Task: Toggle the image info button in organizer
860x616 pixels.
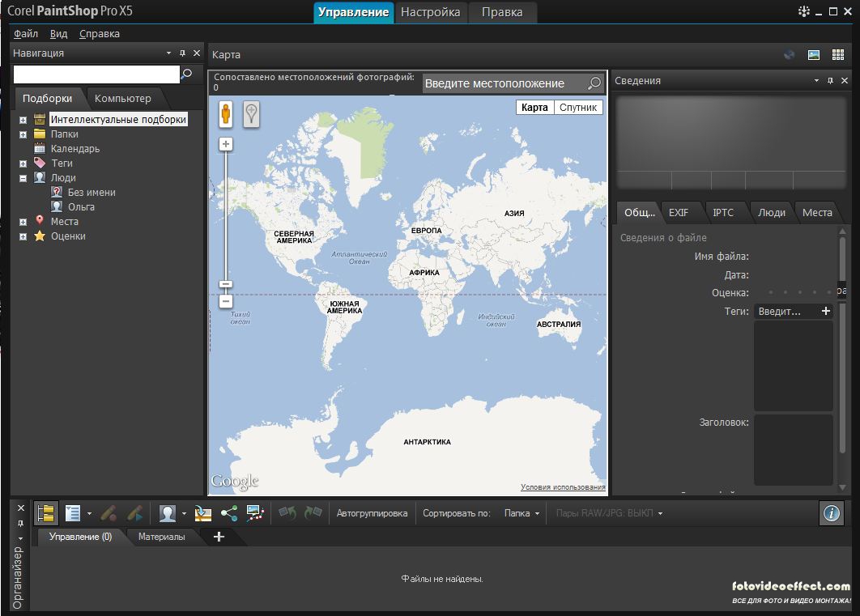Action: [831, 513]
